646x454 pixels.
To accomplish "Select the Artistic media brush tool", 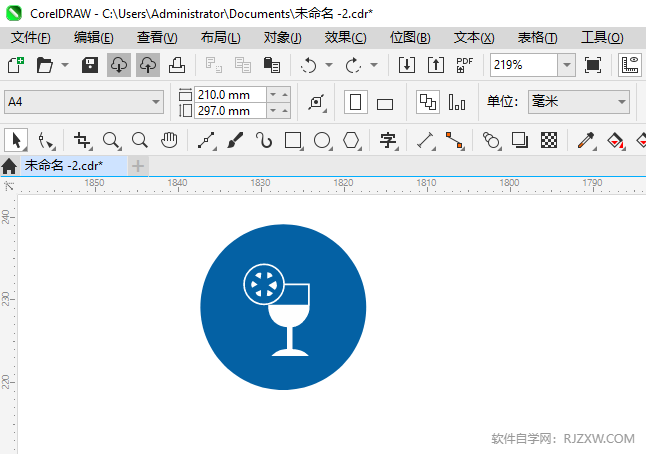I will (235, 140).
